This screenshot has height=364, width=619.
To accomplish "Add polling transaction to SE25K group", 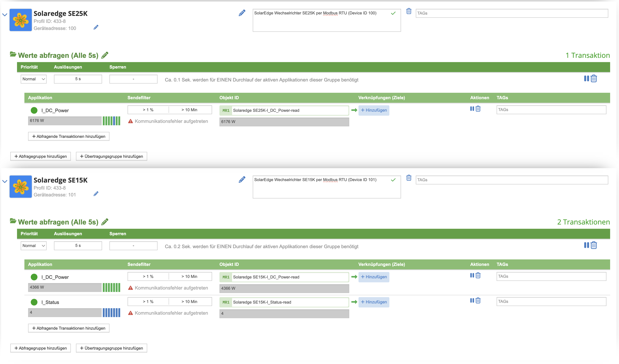I will [x=69, y=137].
